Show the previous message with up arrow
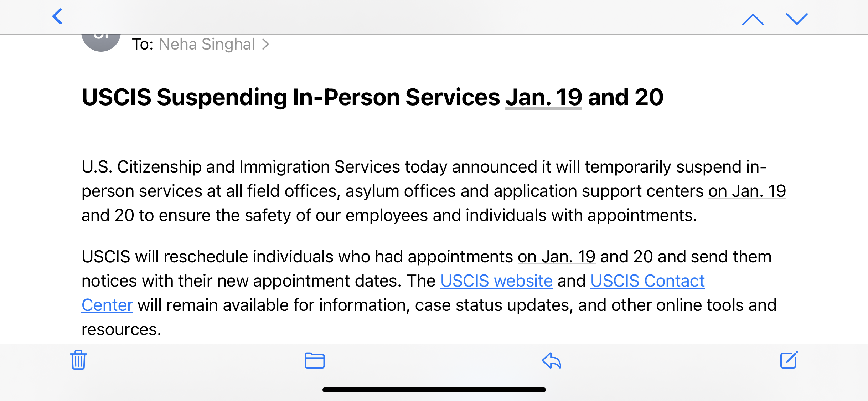Screen dimensions: 868x401 [x=753, y=19]
